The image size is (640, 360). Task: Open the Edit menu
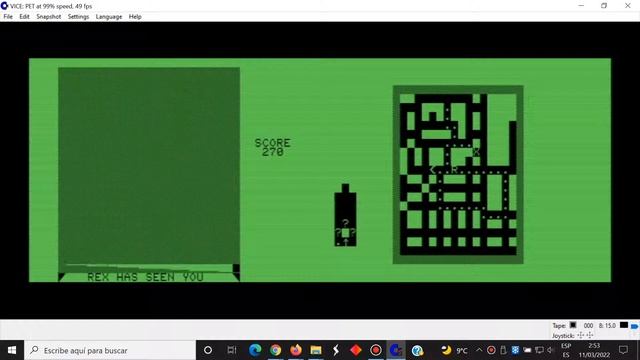[x=24, y=17]
